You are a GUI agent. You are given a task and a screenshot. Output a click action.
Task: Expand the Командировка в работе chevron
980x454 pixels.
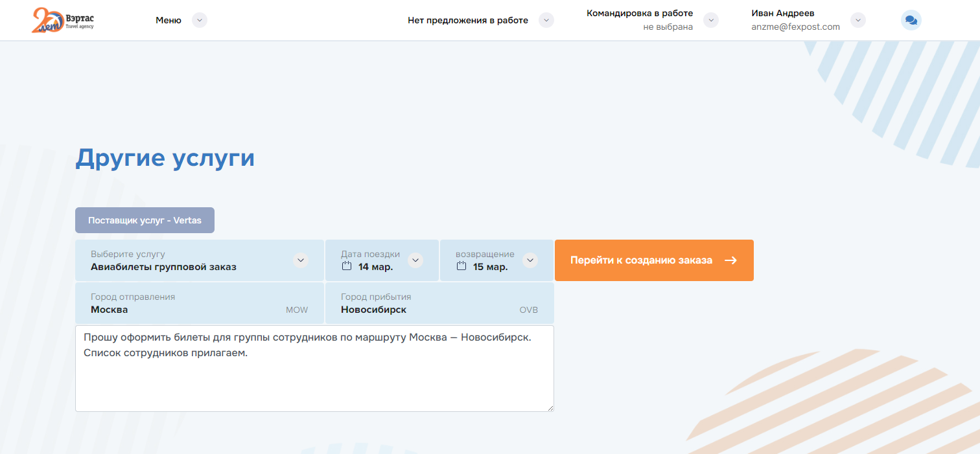point(711,20)
